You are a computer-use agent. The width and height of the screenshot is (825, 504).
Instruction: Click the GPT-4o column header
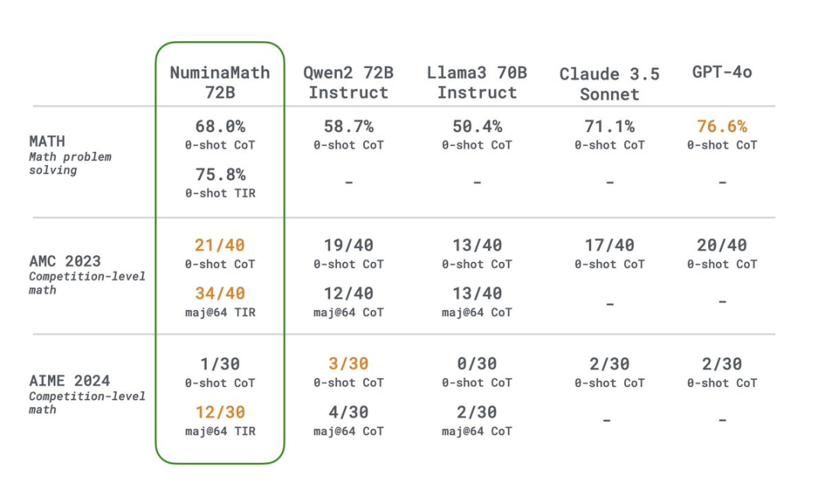point(722,72)
